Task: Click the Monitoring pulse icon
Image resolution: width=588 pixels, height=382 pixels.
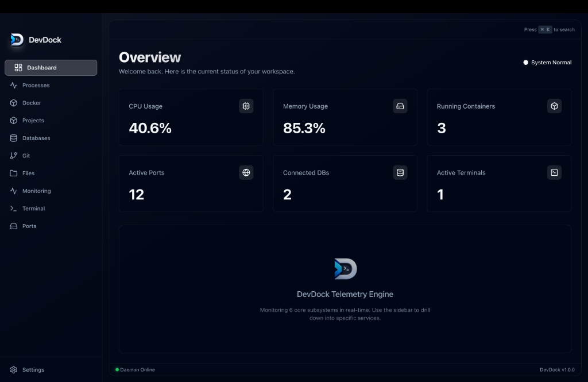Action: (14, 191)
